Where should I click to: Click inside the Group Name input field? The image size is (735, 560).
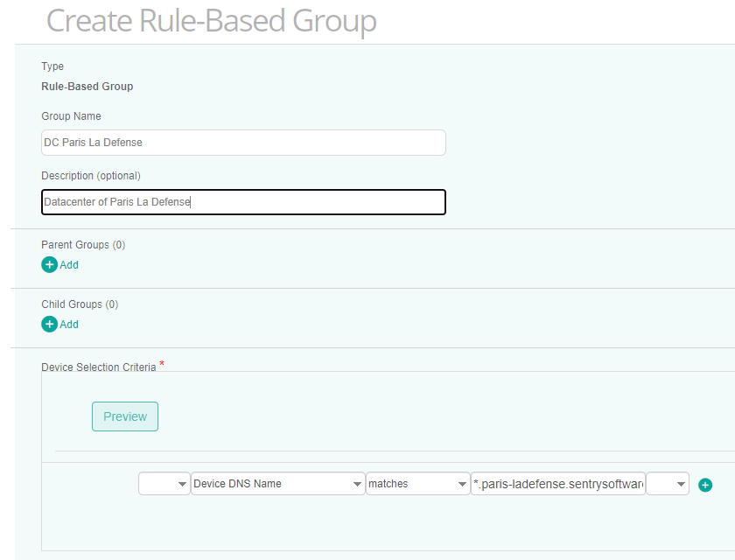pyautogui.click(x=243, y=142)
